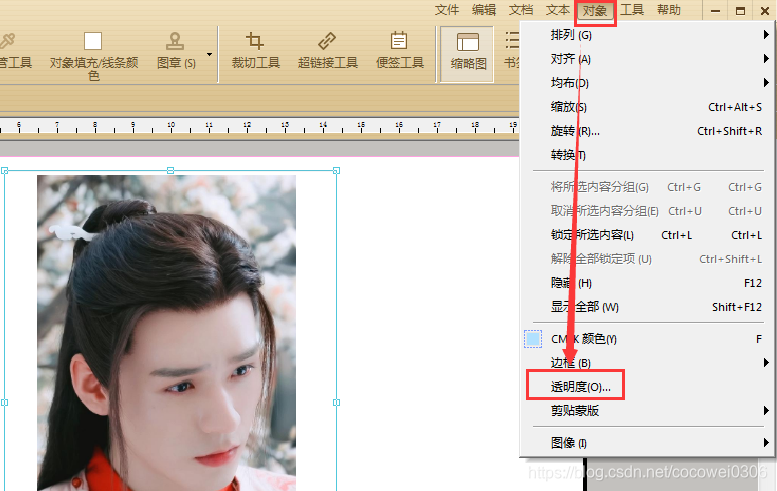Open the 工具 menu
Viewport: 777px width, 491px height.
632,10
